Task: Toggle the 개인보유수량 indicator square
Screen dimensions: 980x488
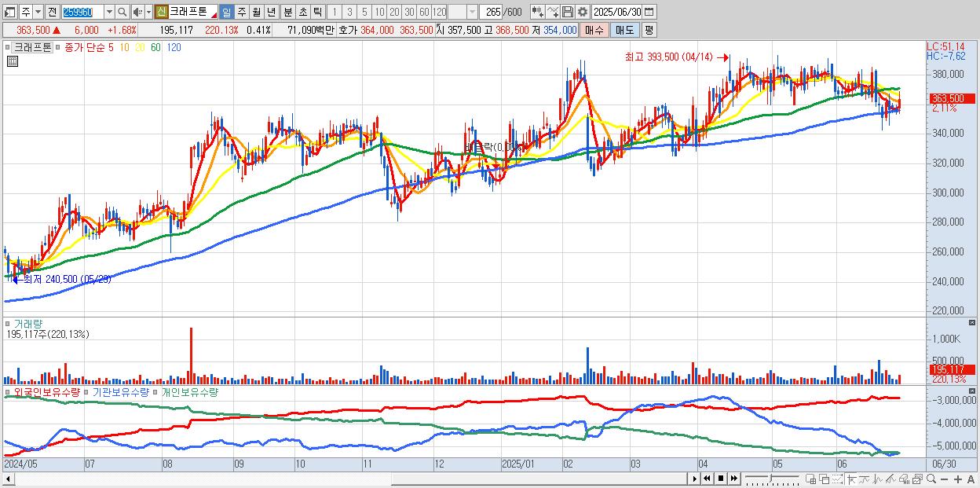Action: [155, 391]
